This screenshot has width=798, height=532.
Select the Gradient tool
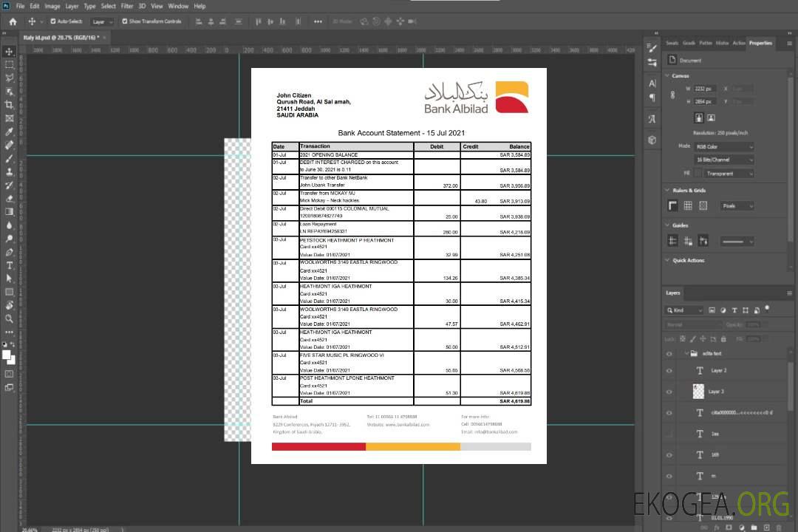[9, 212]
